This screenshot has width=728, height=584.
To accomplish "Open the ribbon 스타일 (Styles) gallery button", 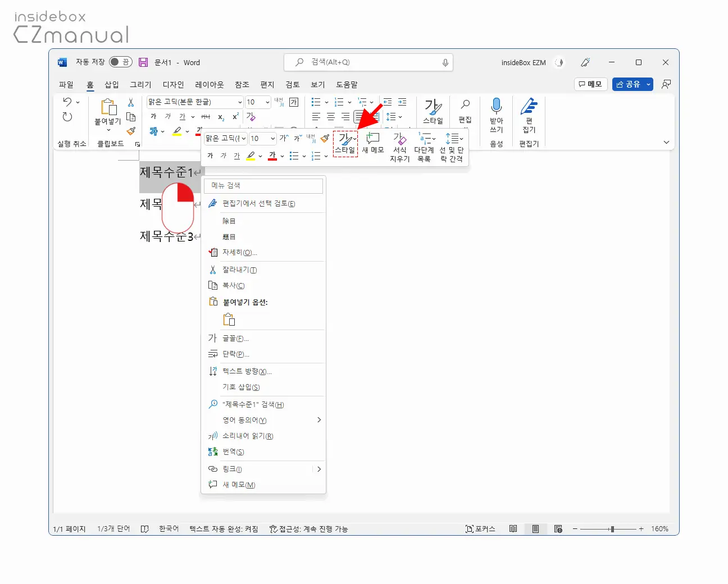I will pyautogui.click(x=433, y=111).
